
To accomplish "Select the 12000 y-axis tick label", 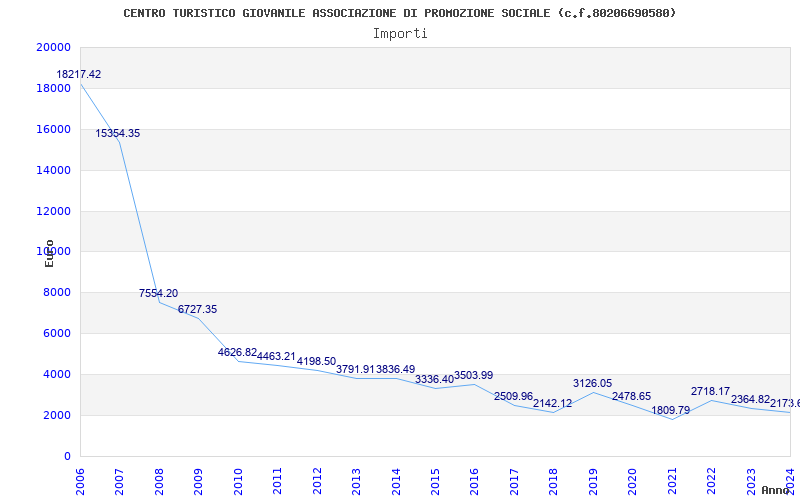I will 53,211.
